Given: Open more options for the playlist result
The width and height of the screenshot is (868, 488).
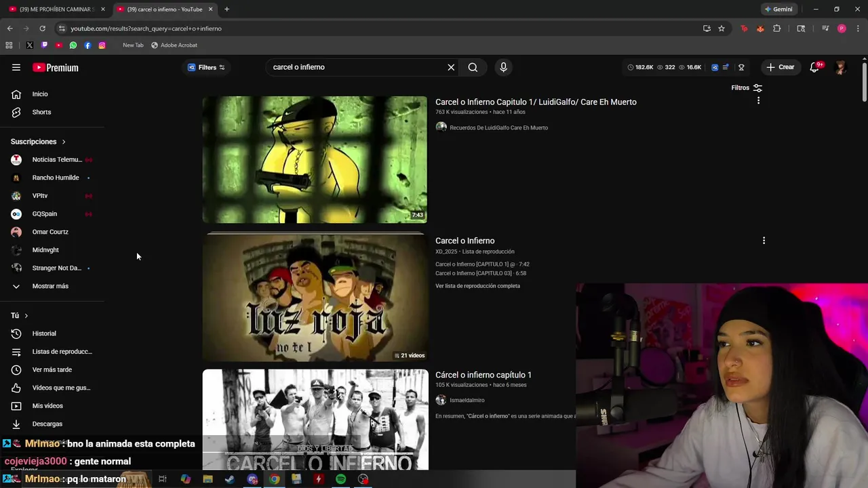Looking at the screenshot, I should (x=764, y=241).
